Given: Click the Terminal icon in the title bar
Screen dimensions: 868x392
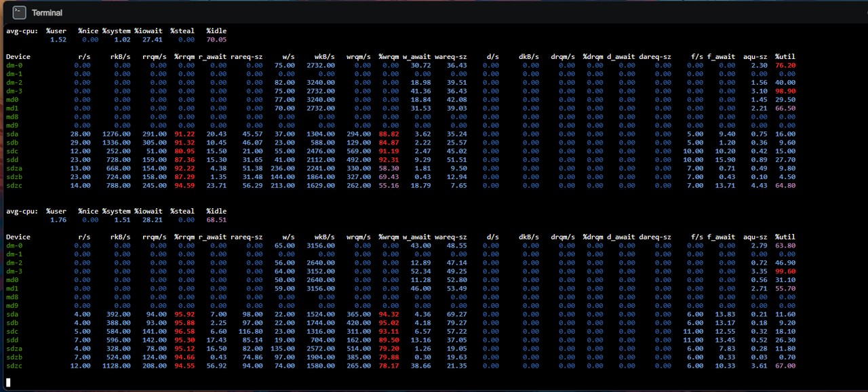Looking at the screenshot, I should (20, 12).
